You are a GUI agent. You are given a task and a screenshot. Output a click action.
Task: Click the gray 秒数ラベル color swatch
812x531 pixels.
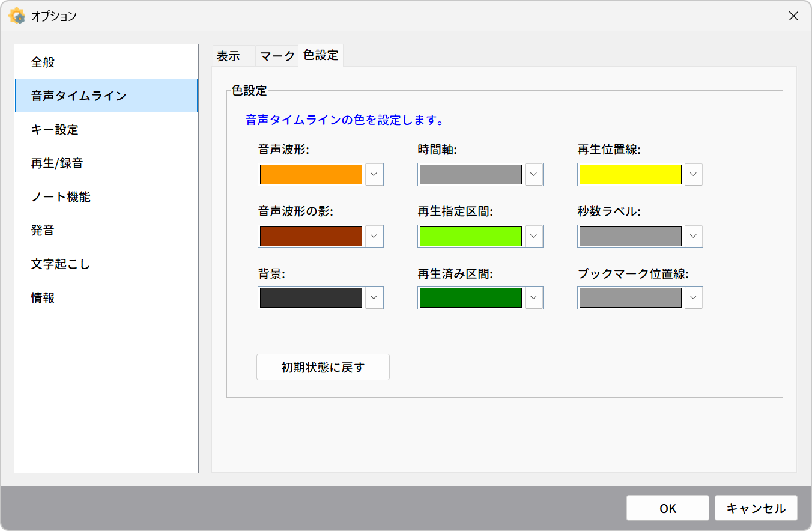coord(631,237)
